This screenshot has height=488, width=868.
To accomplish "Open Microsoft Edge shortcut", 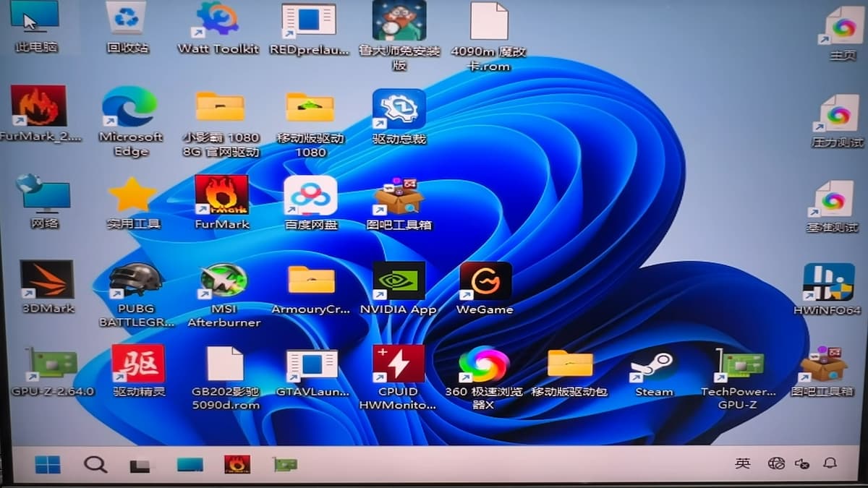I will coord(130,121).
